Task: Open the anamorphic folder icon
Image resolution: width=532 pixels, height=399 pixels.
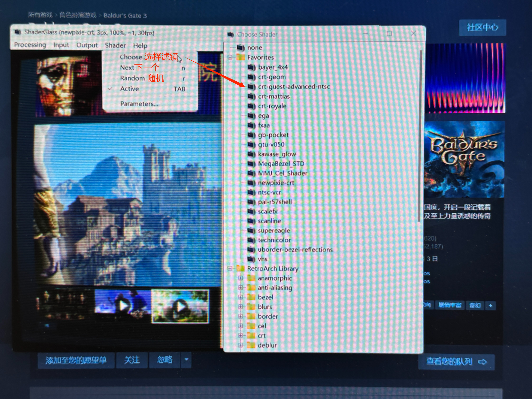Action: point(251,278)
